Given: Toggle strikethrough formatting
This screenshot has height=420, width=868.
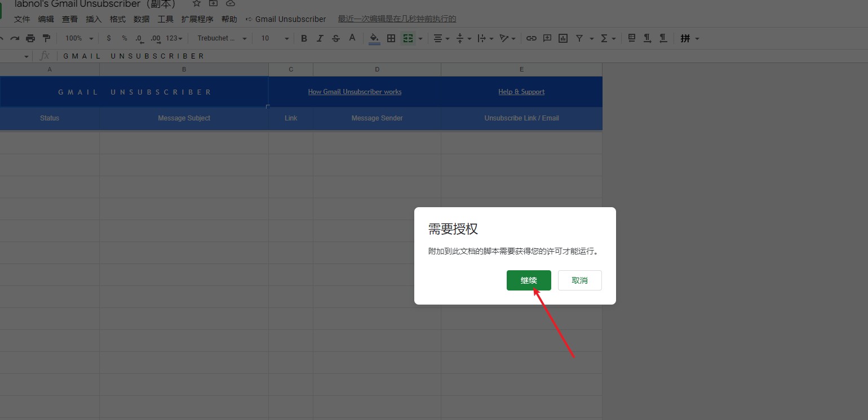Looking at the screenshot, I should click(336, 38).
